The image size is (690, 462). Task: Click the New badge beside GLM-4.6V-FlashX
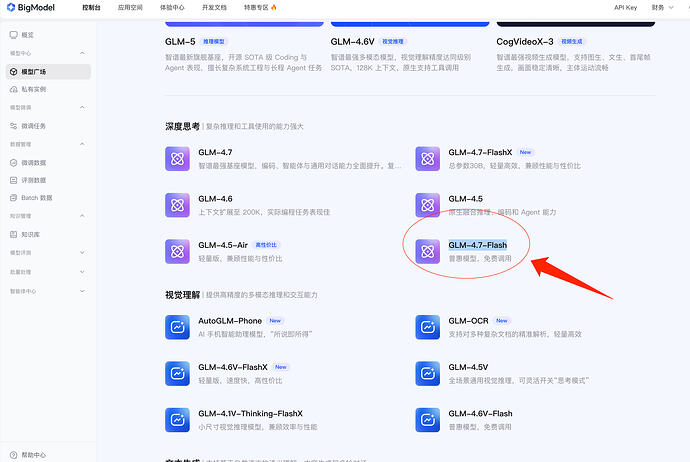pos(281,367)
